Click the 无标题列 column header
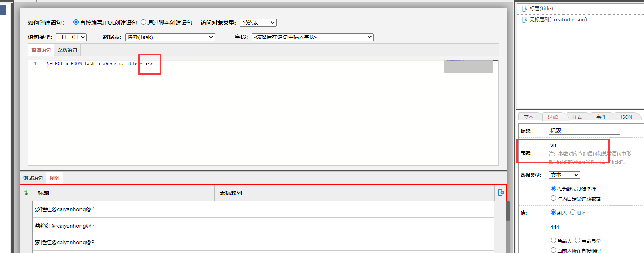644x253 pixels. 354,193
